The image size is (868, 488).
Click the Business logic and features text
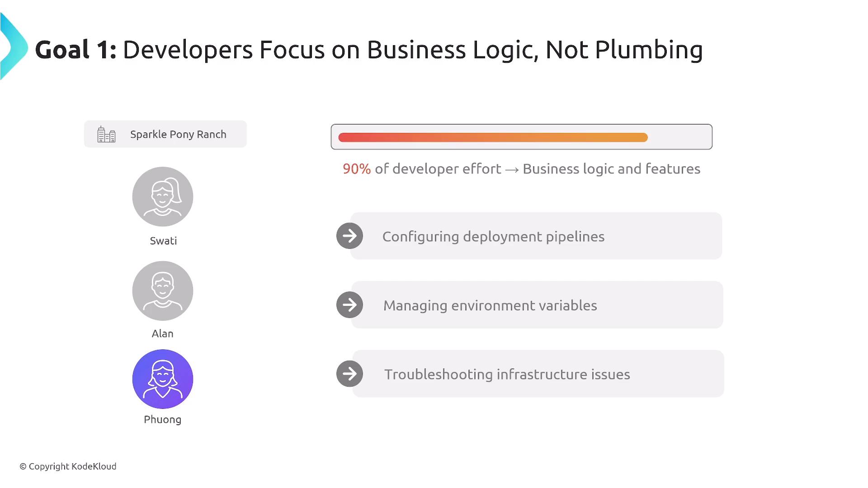pyautogui.click(x=611, y=169)
